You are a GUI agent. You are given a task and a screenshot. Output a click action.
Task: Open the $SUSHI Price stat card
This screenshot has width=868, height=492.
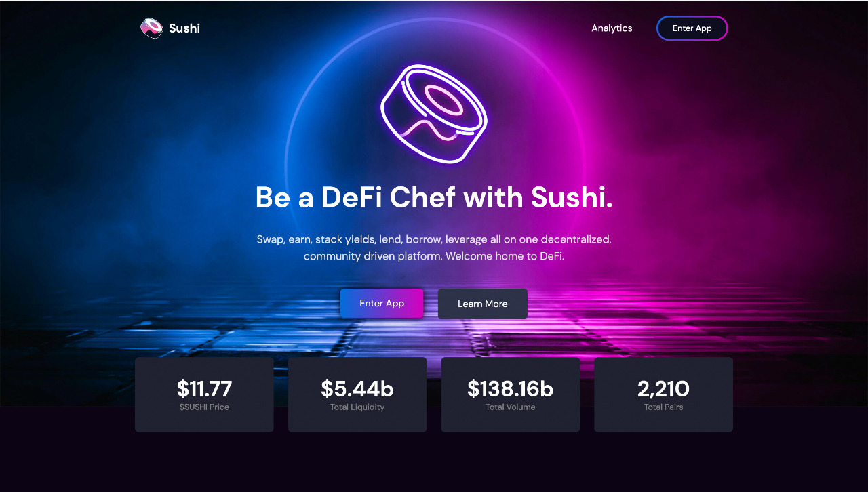pos(204,394)
